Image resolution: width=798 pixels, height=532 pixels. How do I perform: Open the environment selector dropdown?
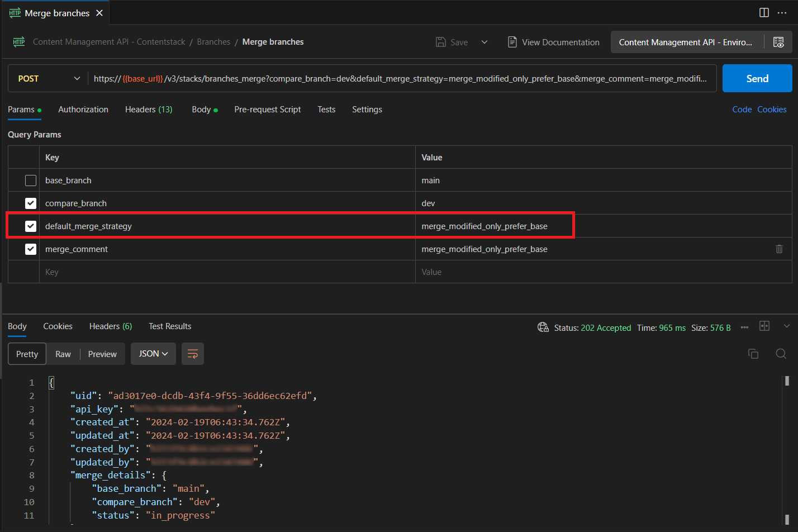coord(686,42)
